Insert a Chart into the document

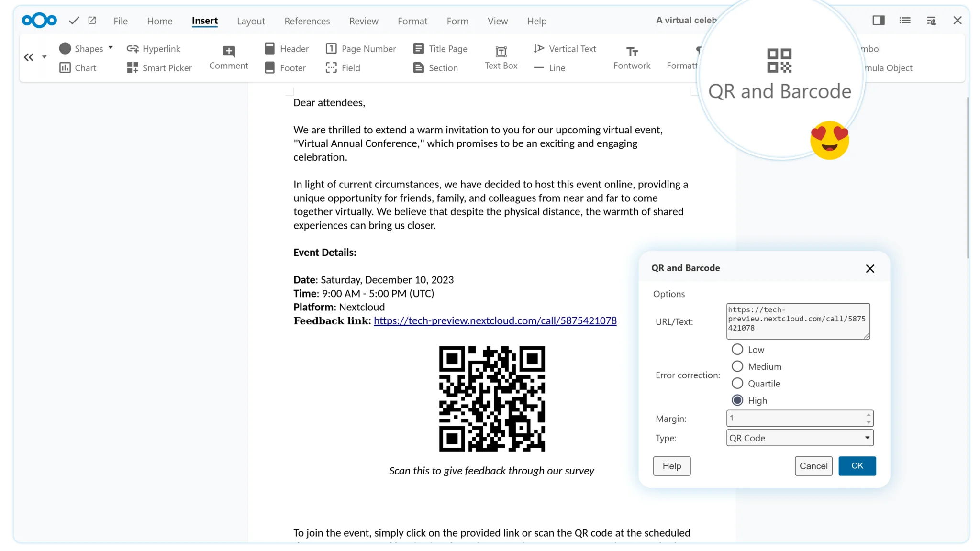tap(78, 68)
